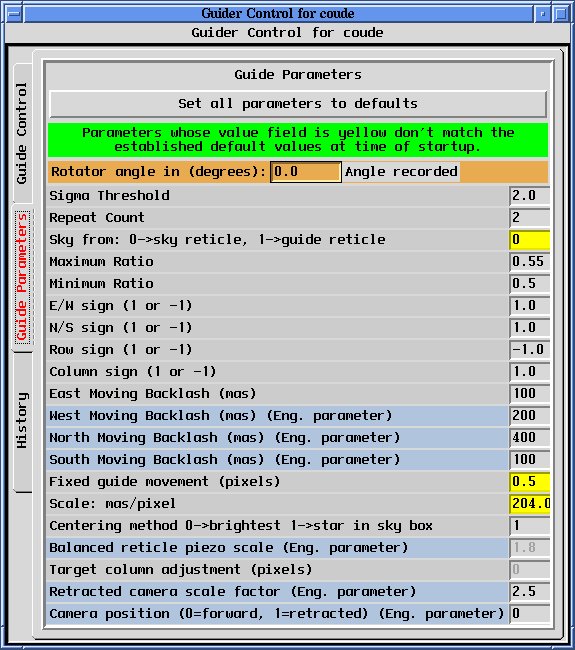Click the N/S sign value field
Image resolution: width=575 pixels, height=650 pixels.
(529, 327)
